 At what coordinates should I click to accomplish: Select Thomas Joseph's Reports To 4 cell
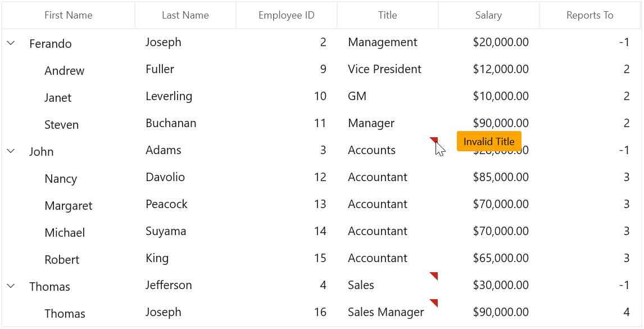(x=590, y=313)
